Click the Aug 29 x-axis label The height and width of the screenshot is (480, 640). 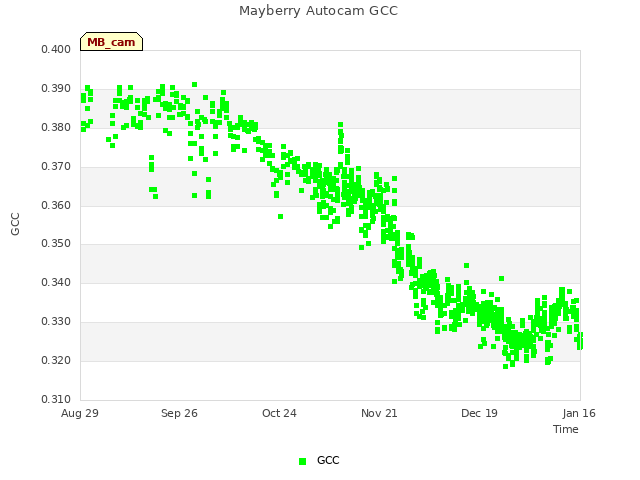pyautogui.click(x=80, y=413)
